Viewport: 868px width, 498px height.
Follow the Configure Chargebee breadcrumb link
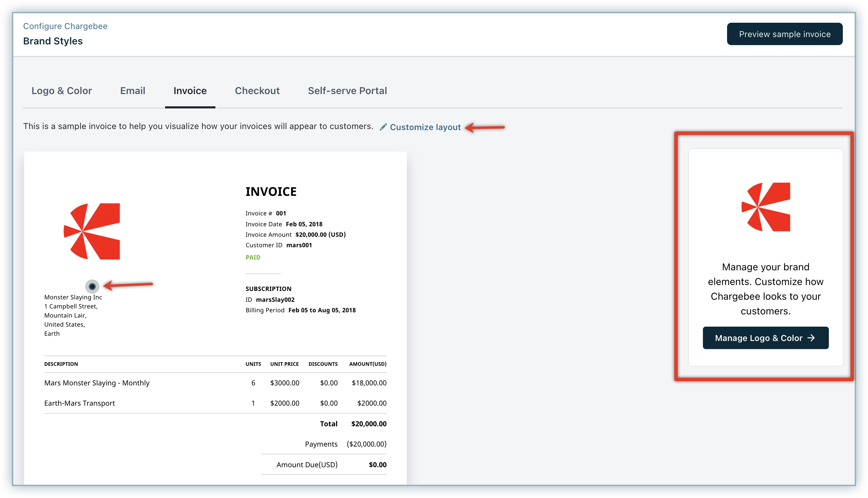coord(65,26)
